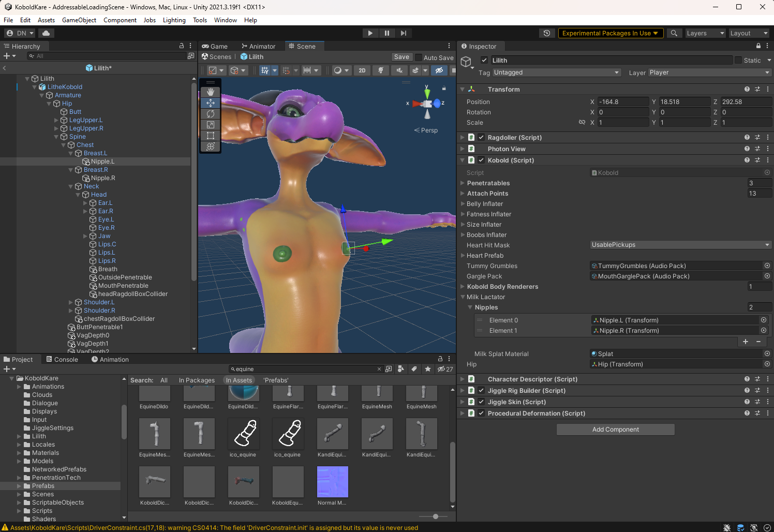
Task: Toggle the Inspector lock icon
Action: pos(758,46)
